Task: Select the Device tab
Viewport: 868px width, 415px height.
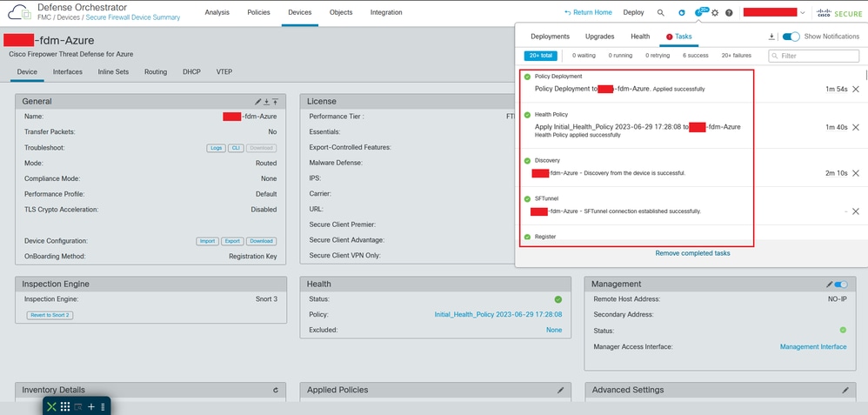Action: tap(27, 72)
